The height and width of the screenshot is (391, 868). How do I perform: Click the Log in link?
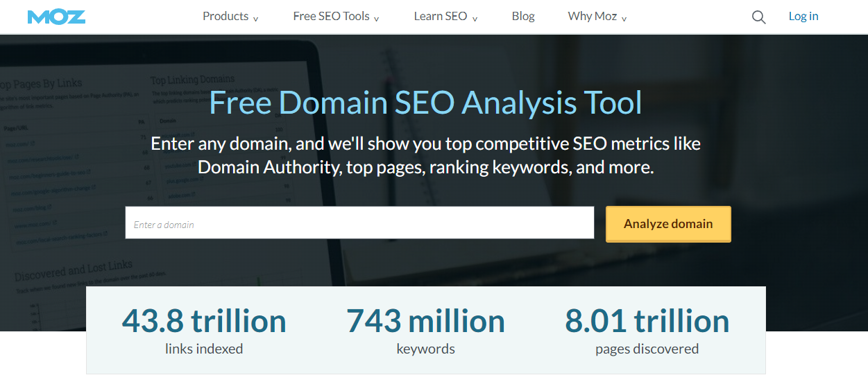click(803, 17)
